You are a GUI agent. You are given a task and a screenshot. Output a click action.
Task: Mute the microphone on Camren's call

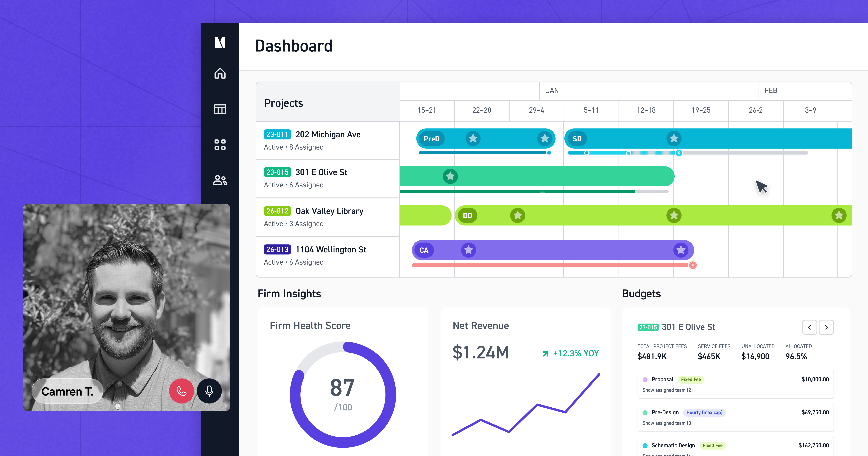(209, 391)
